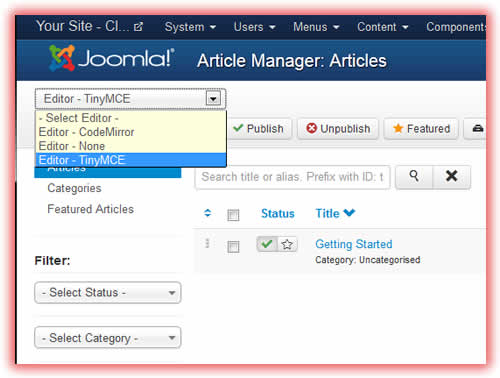This screenshot has width=500, height=378.
Task: Focus the search title or alias field
Action: click(292, 177)
